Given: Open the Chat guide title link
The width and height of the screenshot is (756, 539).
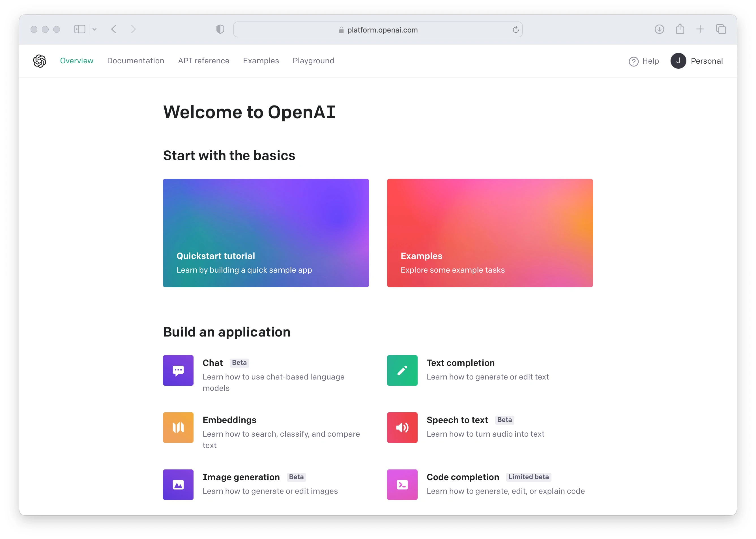Looking at the screenshot, I should click(x=212, y=363).
